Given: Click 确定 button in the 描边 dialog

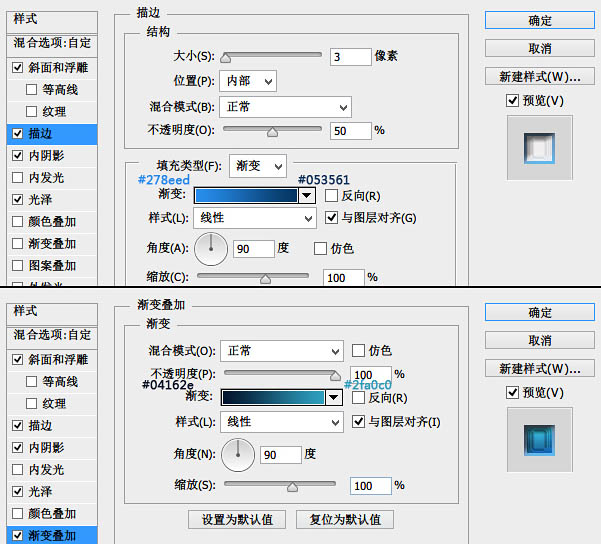Looking at the screenshot, I should pos(540,20).
